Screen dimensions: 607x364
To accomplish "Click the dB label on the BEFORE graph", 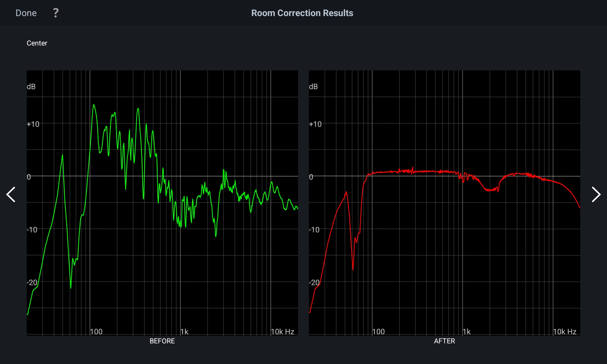I will [31, 87].
